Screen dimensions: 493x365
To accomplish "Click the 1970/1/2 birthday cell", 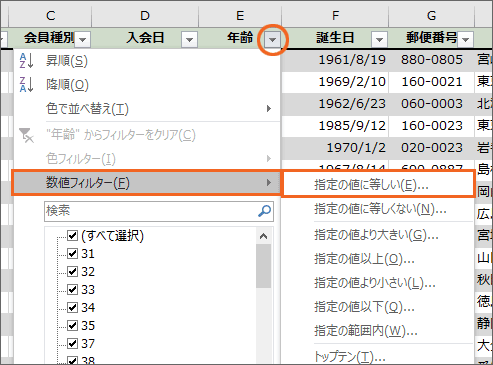I will click(335, 148).
